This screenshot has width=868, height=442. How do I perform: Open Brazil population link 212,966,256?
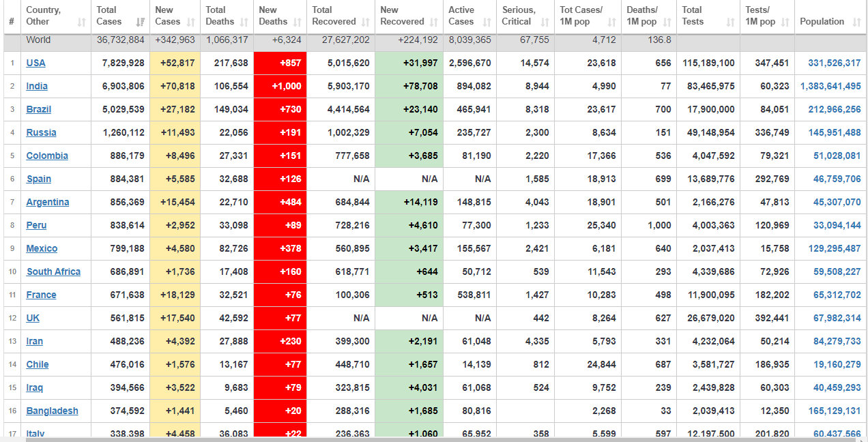pos(834,109)
